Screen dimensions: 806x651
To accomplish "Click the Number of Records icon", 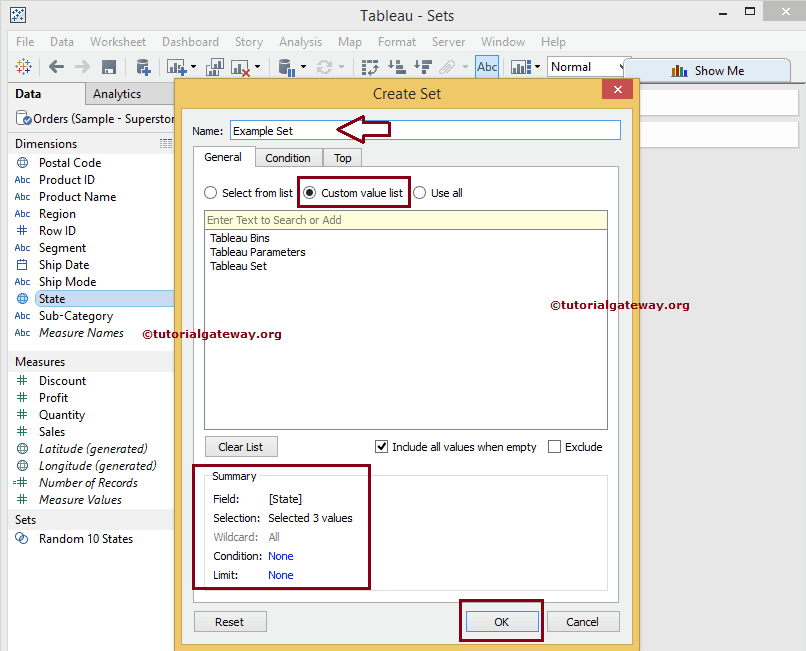I will pyautogui.click(x=21, y=482).
